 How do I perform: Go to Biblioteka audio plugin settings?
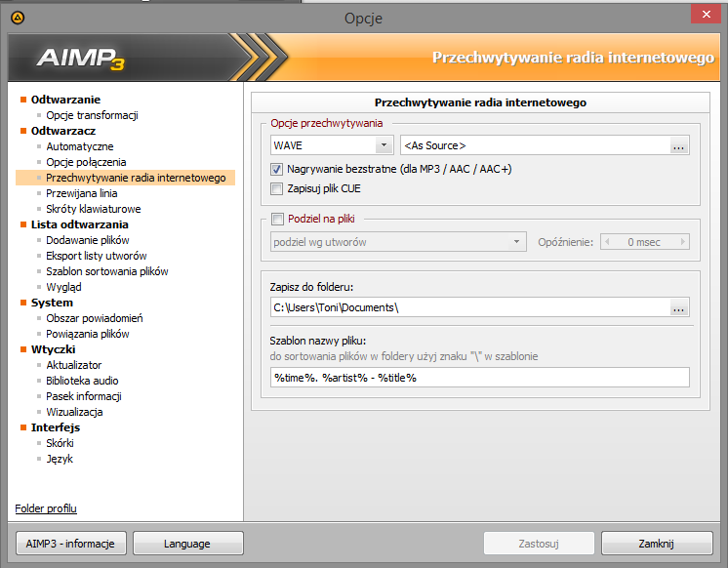(83, 381)
